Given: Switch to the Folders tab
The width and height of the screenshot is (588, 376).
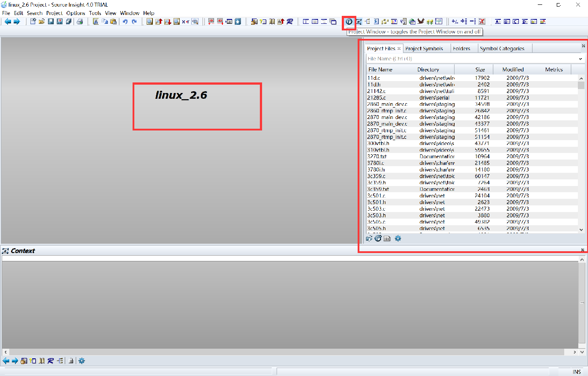Looking at the screenshot, I should point(463,48).
